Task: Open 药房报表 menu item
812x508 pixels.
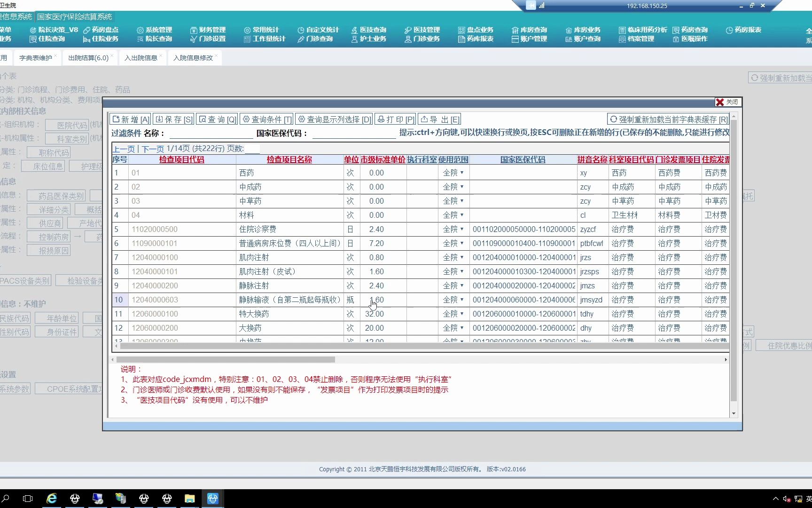Action: point(744,30)
